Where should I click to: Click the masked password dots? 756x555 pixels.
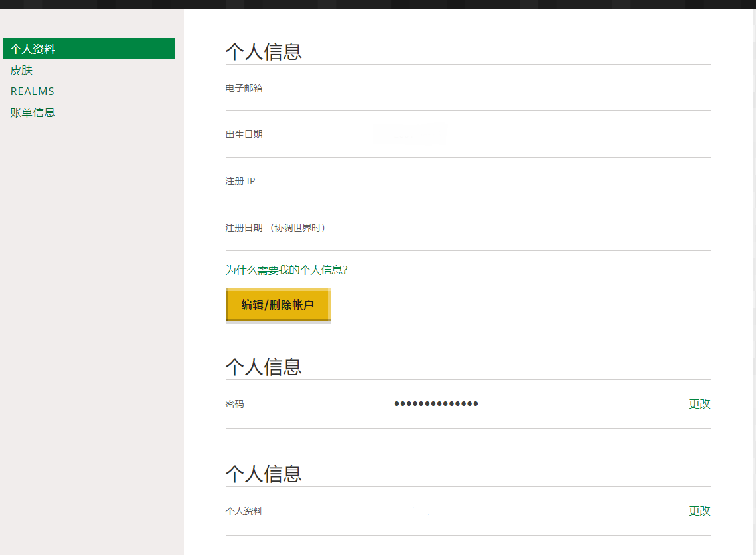point(436,403)
